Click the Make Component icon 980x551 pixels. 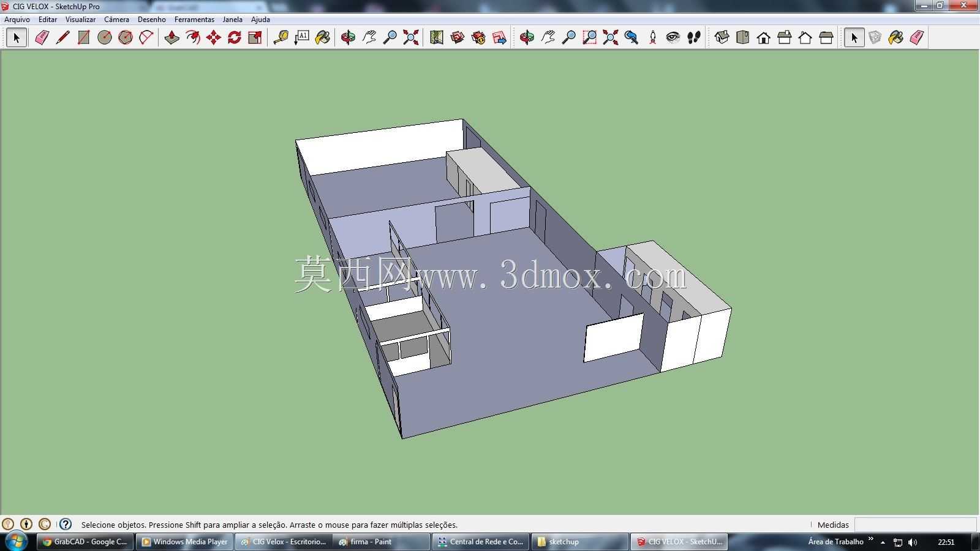pyautogui.click(x=875, y=38)
